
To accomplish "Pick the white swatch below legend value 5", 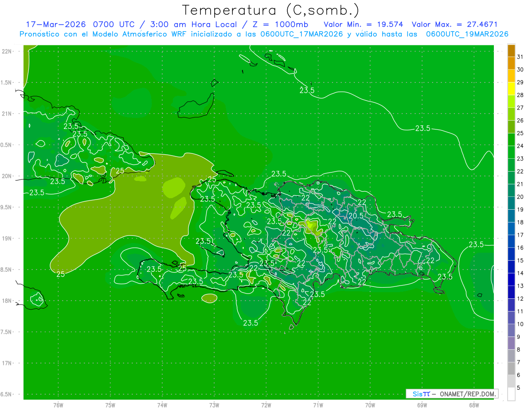I will pyautogui.click(x=511, y=394).
